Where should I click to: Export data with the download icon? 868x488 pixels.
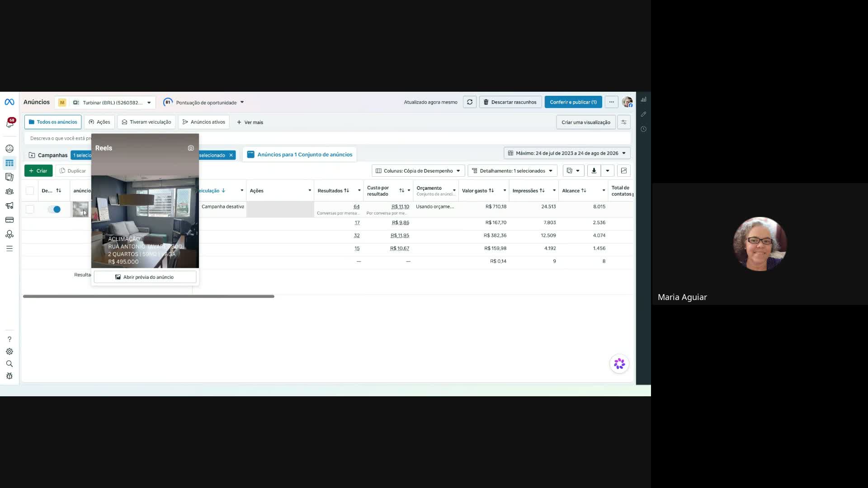(x=594, y=171)
